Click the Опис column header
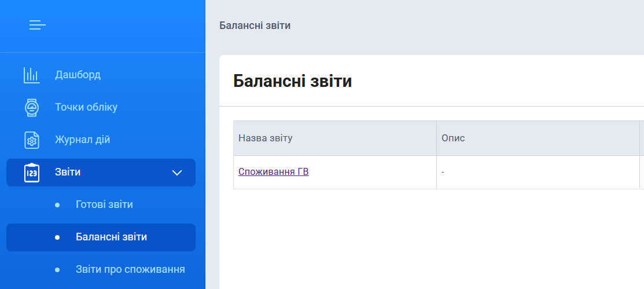644x289 pixels. (453, 138)
